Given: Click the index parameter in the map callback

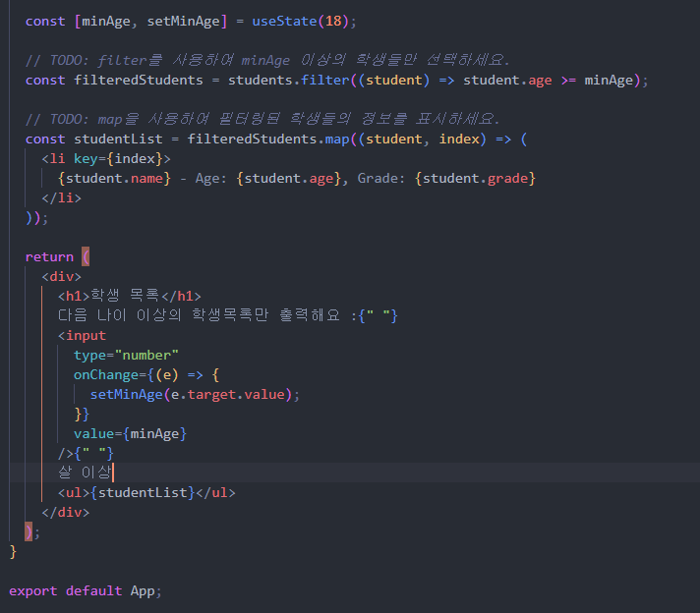Looking at the screenshot, I should tap(459, 139).
